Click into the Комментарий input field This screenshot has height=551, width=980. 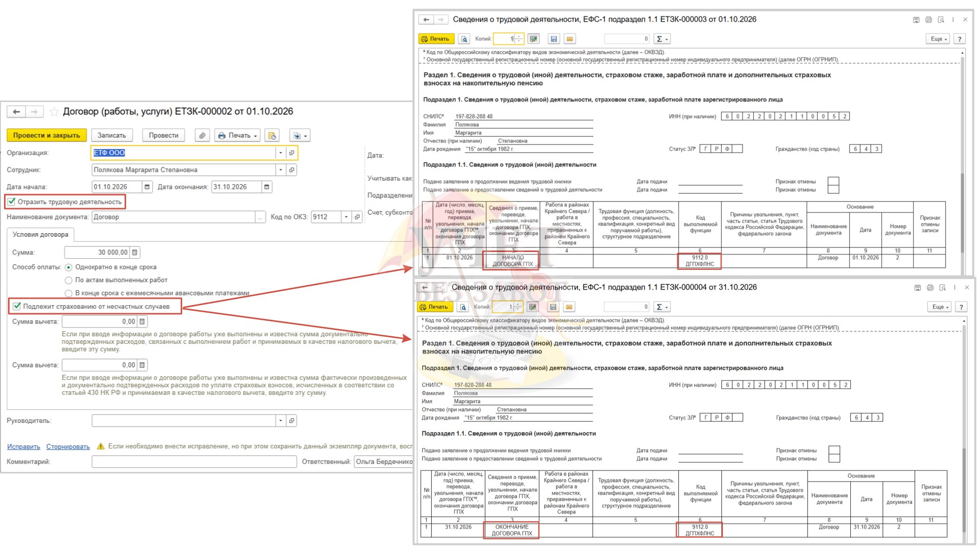pyautogui.click(x=194, y=462)
